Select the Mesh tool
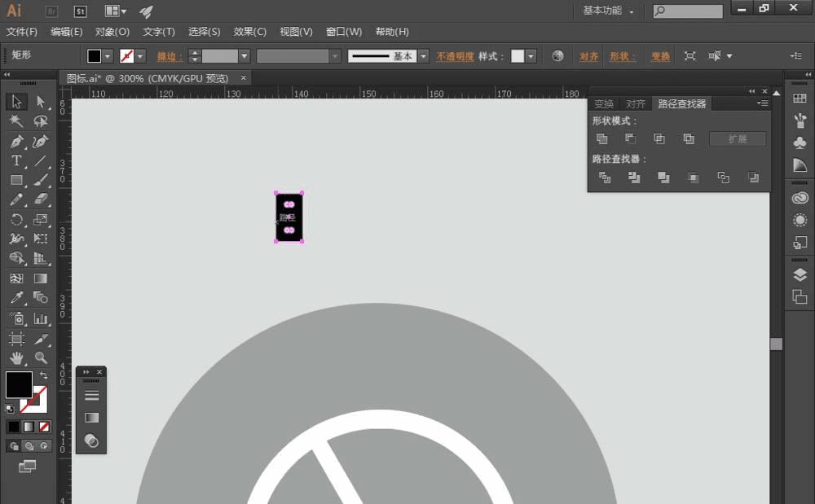 pos(16,278)
